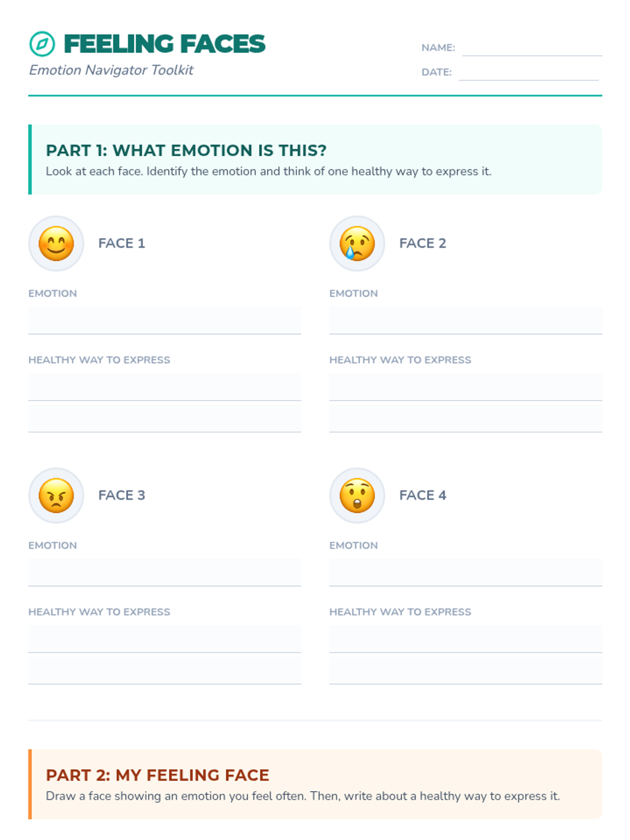Click Face 1 first healthy way line
The image size is (630, 840).
164,387
